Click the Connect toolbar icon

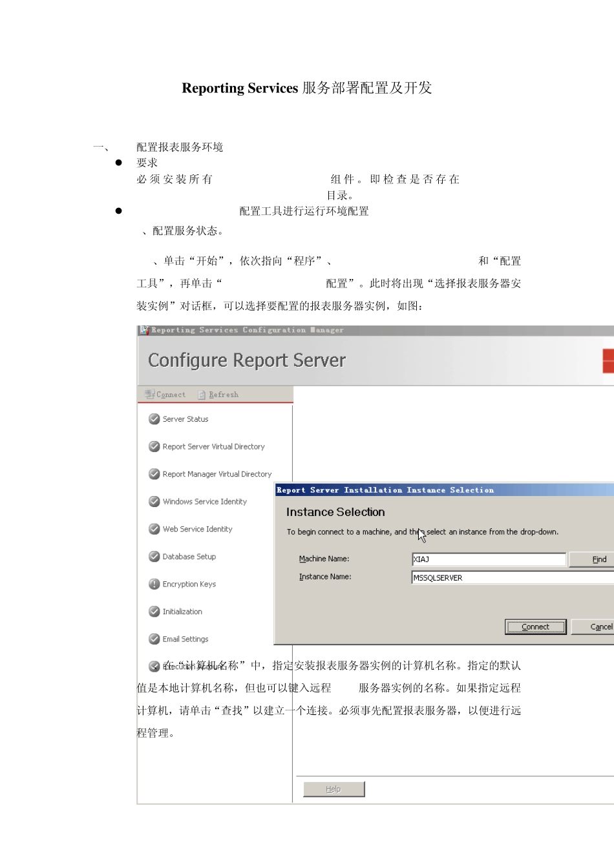[x=150, y=395]
